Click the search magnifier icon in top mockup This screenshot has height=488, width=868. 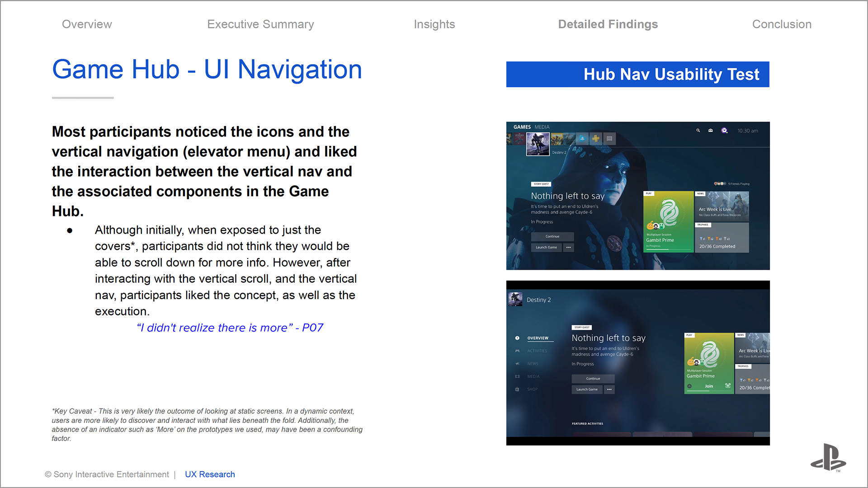[x=698, y=131]
